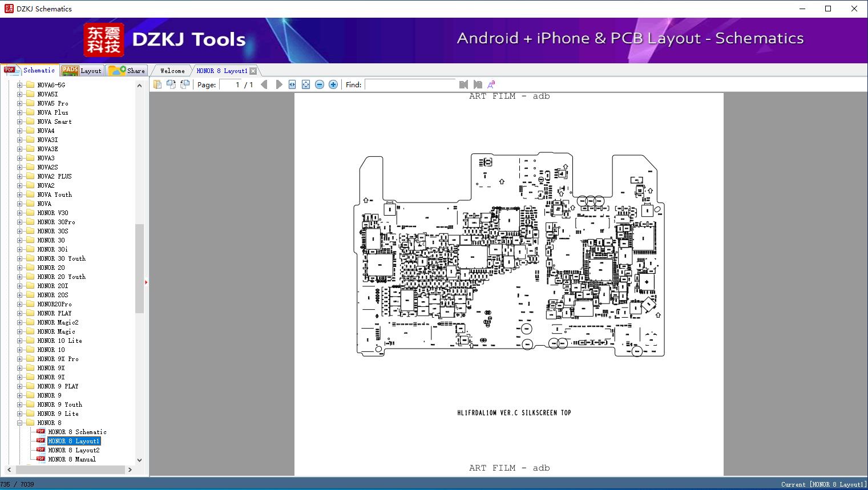Select the NOVA3E folder label
This screenshot has height=490, width=868.
tap(48, 149)
